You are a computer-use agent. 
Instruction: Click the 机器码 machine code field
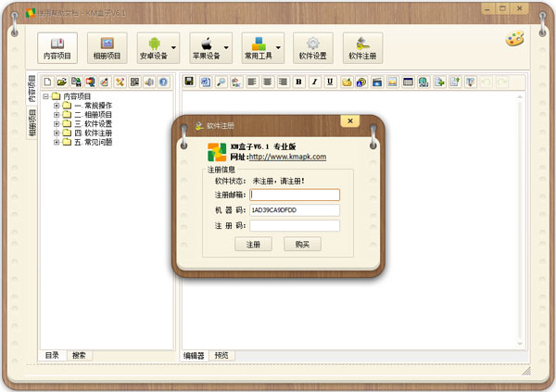295,210
